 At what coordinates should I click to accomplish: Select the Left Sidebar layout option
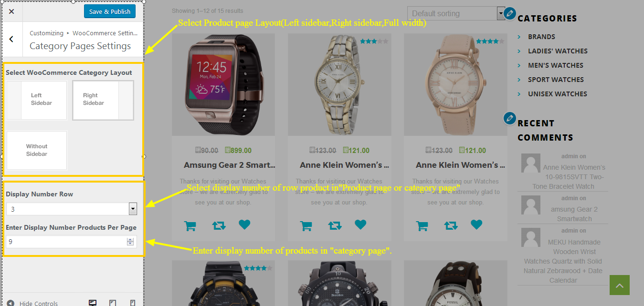click(x=37, y=100)
